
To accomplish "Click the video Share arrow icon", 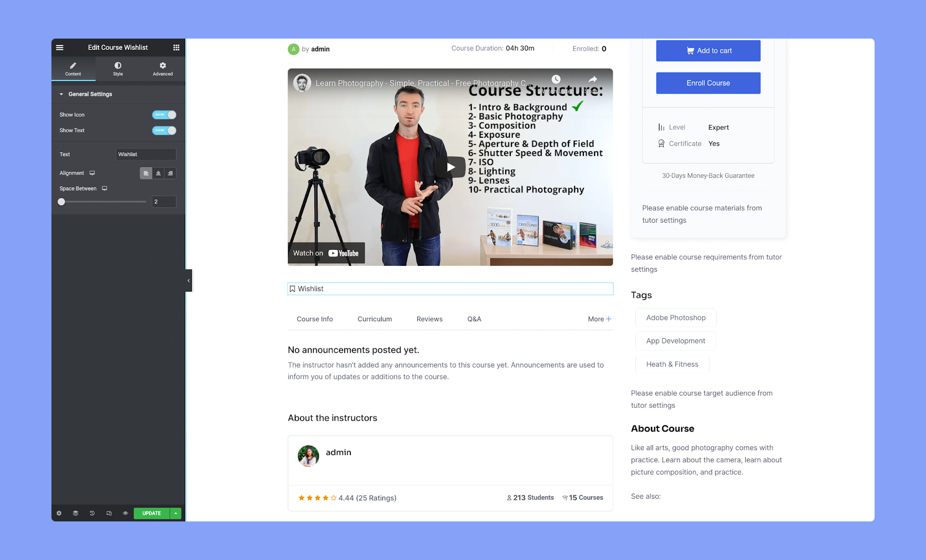I will pyautogui.click(x=593, y=79).
